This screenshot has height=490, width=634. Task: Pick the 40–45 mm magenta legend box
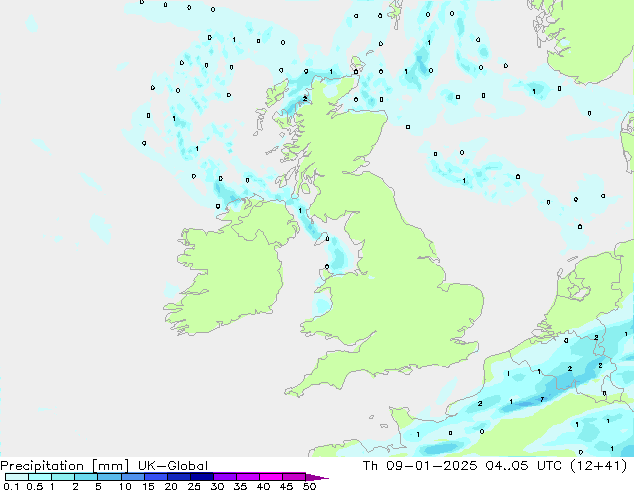(271, 477)
